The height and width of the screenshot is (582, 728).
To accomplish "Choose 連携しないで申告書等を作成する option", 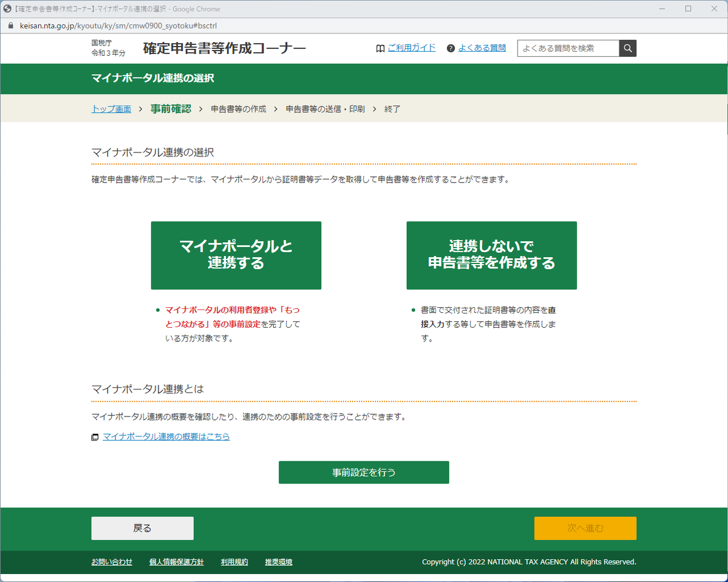I will (491, 255).
